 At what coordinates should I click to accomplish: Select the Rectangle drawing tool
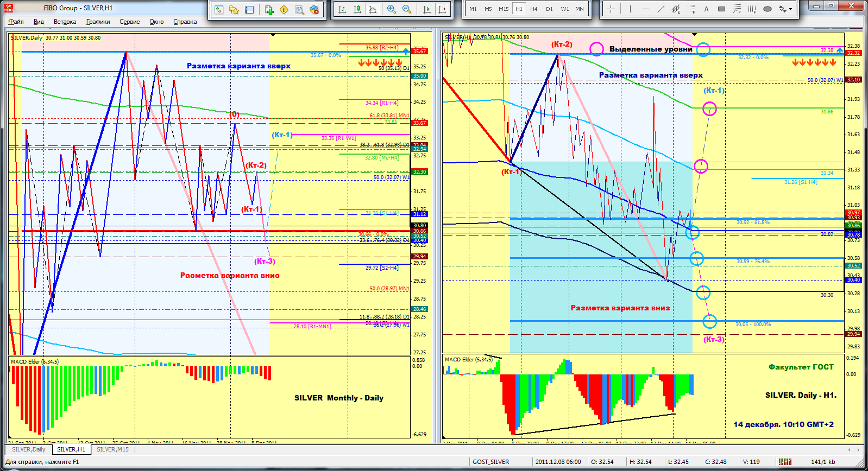[x=721, y=9]
